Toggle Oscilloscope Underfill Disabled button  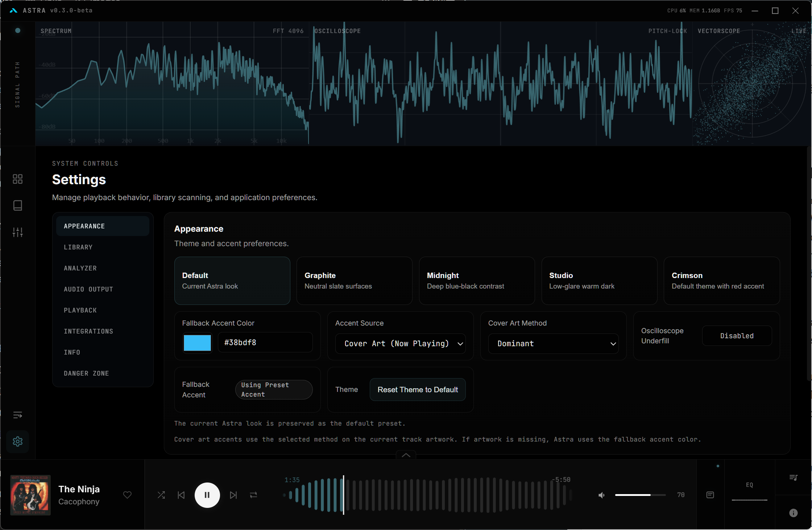(x=737, y=336)
